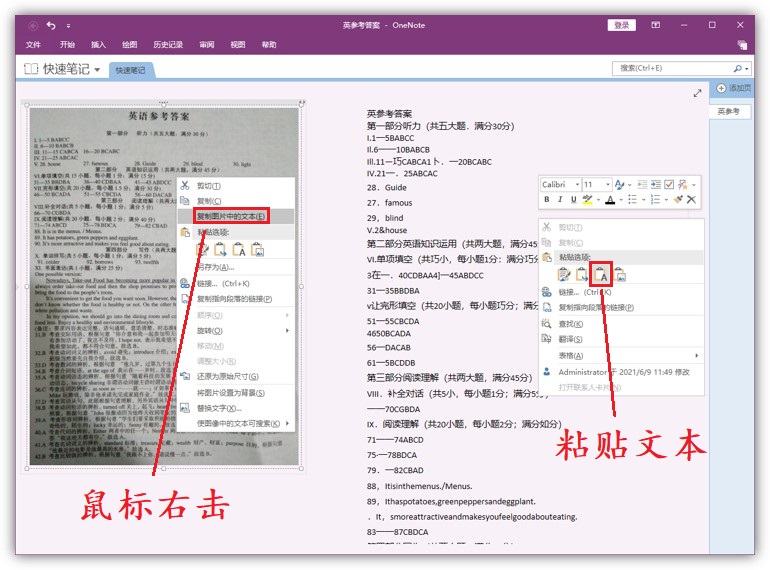Click keep text only paste icon in text menu
This screenshot has width=770, height=570.
[601, 274]
